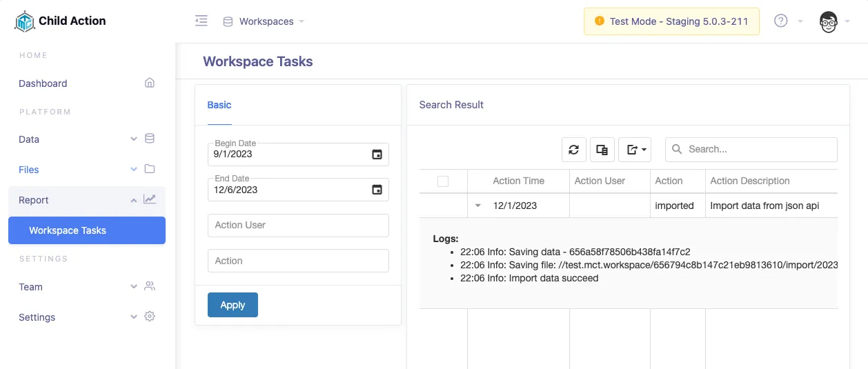868x369 pixels.
Task: Click the 'Saving file' log line
Action: pyautogui.click(x=649, y=265)
